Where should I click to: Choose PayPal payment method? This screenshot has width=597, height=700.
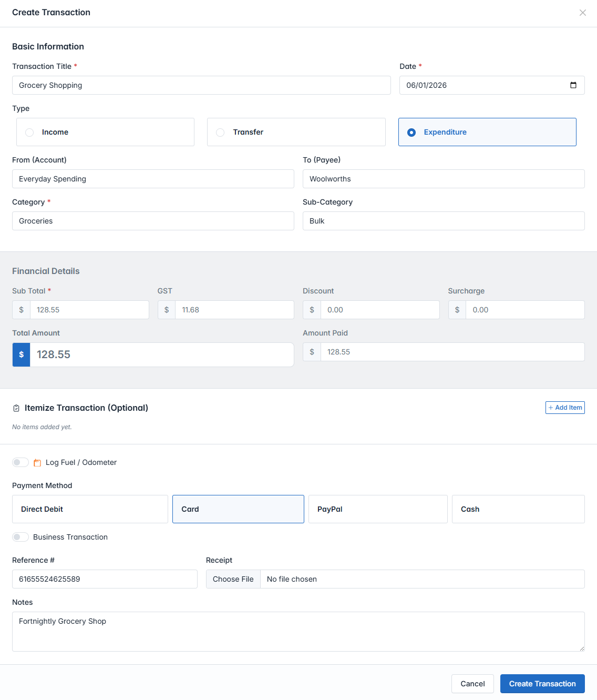(378, 509)
